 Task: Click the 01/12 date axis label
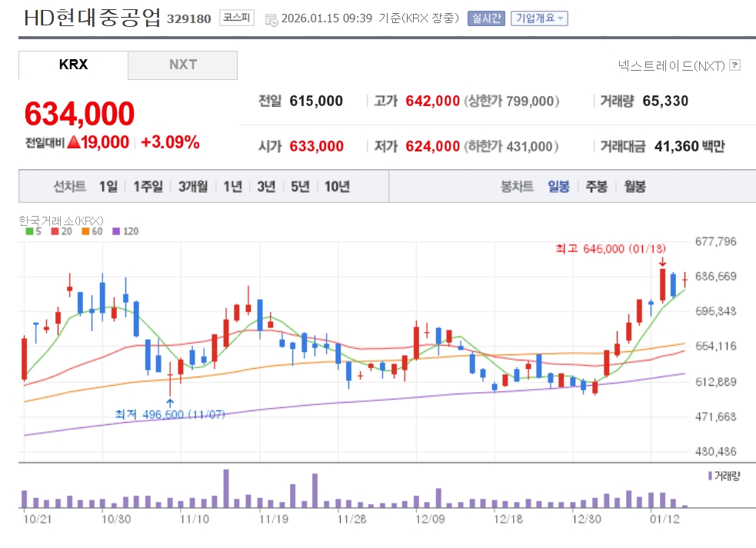point(664,519)
